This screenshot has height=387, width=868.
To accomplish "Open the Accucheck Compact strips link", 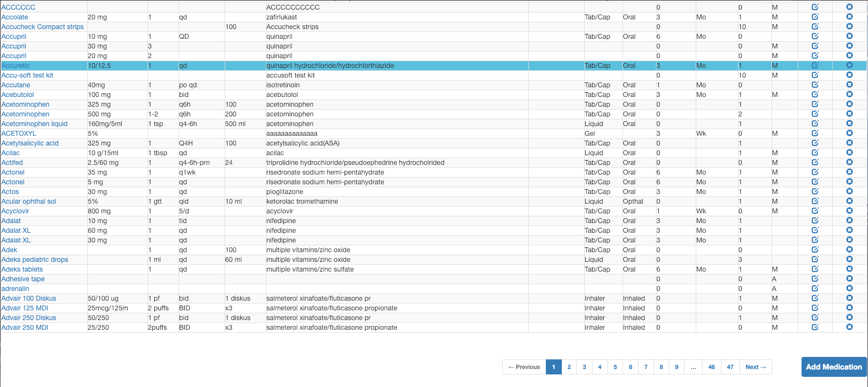I will coord(43,27).
